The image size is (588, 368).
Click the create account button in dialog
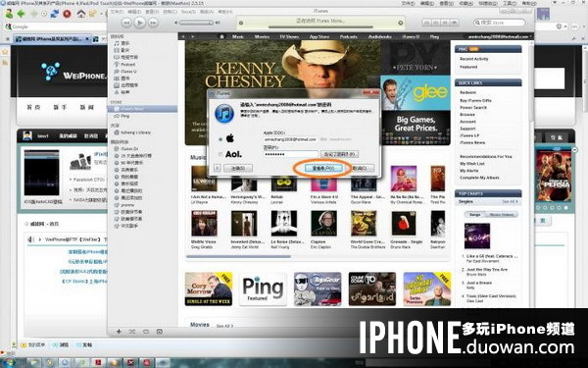tap(238, 168)
